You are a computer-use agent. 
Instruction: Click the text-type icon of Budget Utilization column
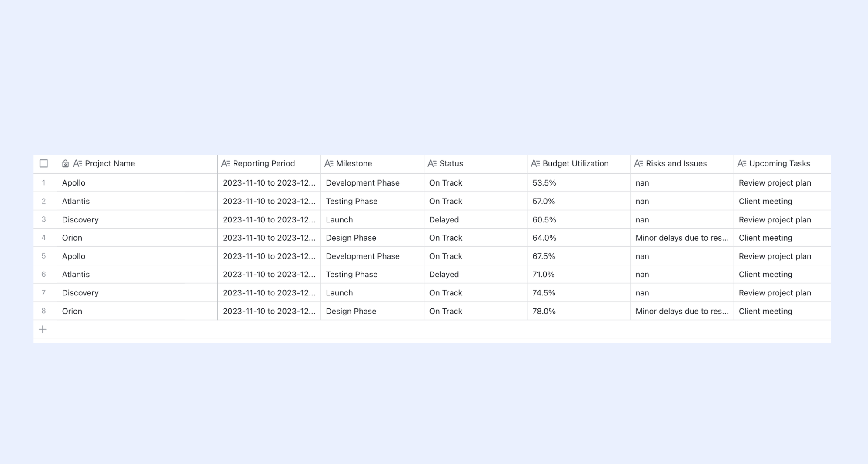coord(536,164)
